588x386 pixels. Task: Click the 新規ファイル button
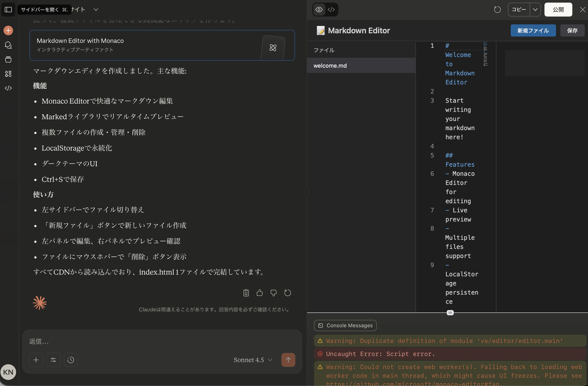[533, 31]
